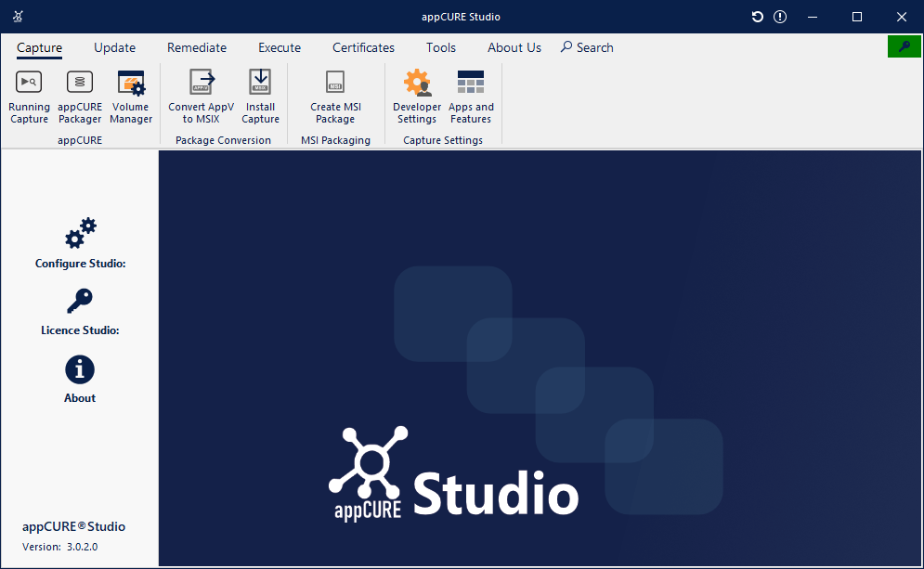Click the alert exclamation icon in title bar
Image resolution: width=924 pixels, height=569 pixels.
click(x=780, y=17)
